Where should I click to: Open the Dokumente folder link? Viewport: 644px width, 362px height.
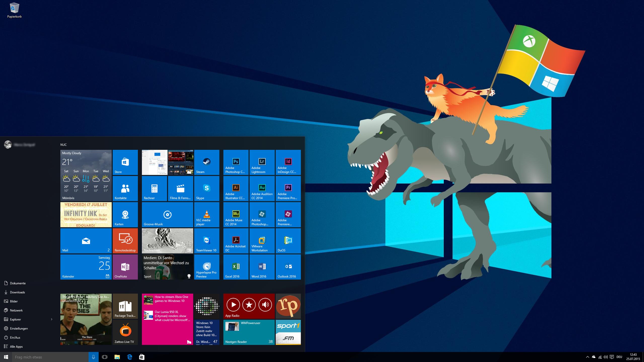pos(18,283)
